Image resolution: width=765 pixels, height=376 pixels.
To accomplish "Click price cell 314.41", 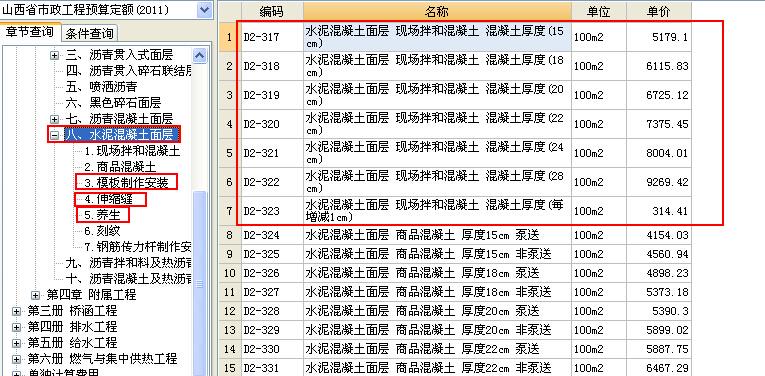I will (659, 211).
